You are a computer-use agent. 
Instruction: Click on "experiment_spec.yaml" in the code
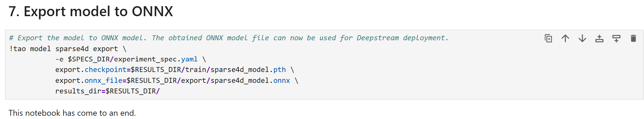[x=155, y=59]
